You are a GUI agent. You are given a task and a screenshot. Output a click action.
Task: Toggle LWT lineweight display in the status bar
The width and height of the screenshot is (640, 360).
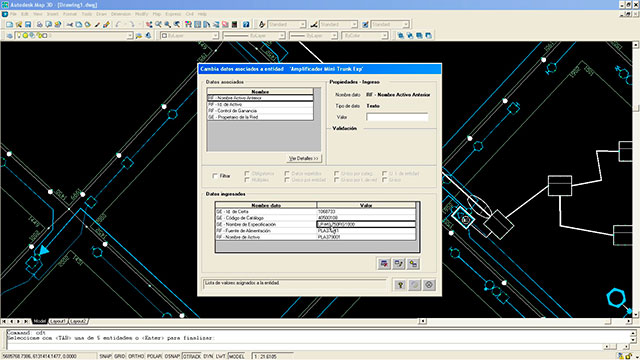tap(221, 356)
